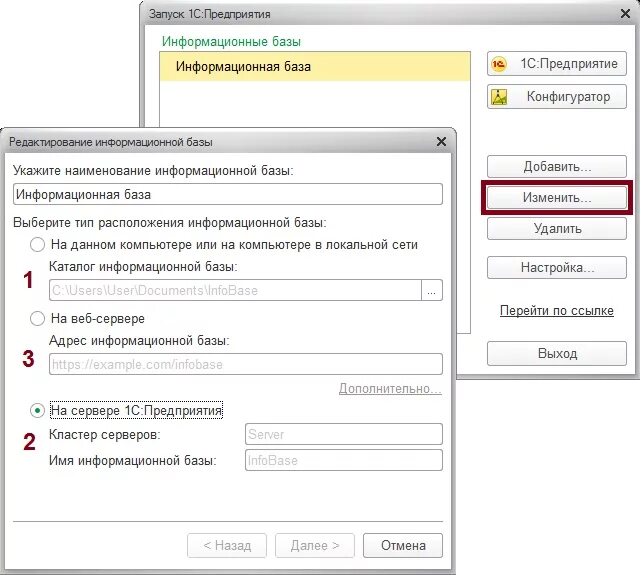641x575 pixels.
Task: Click the Конфигуратор button icon
Action: click(x=499, y=97)
